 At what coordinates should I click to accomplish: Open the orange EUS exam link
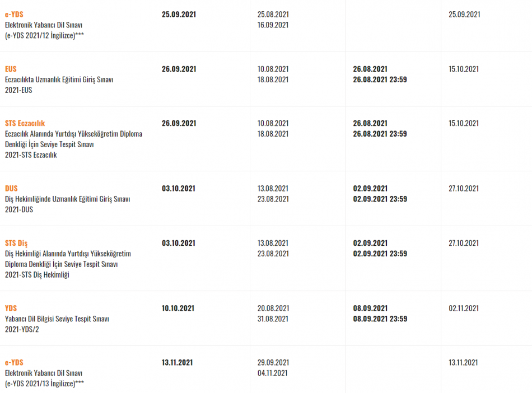pos(11,69)
